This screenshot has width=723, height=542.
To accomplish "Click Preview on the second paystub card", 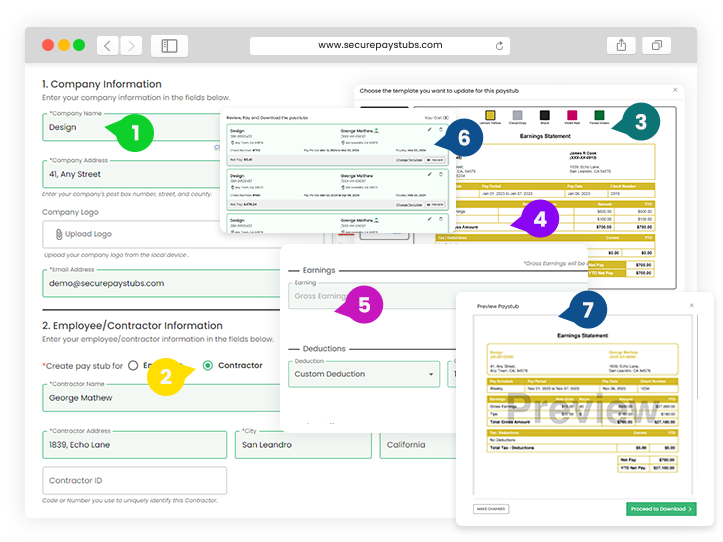I will click(435, 205).
